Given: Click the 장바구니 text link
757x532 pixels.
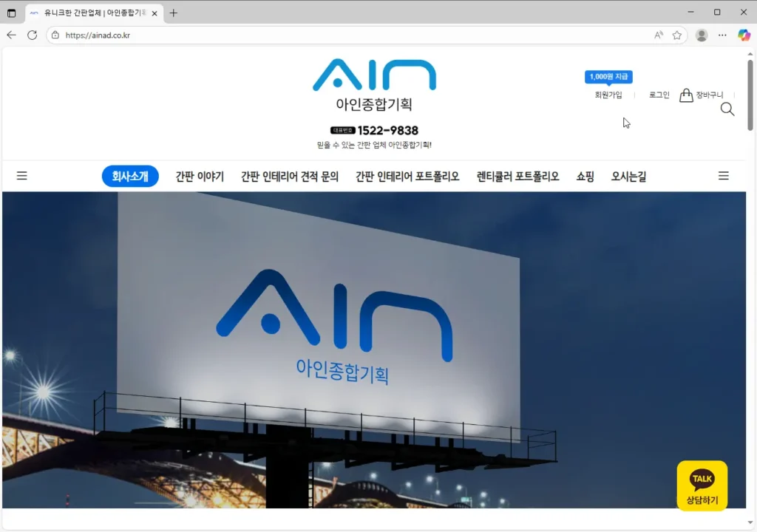Looking at the screenshot, I should [709, 95].
